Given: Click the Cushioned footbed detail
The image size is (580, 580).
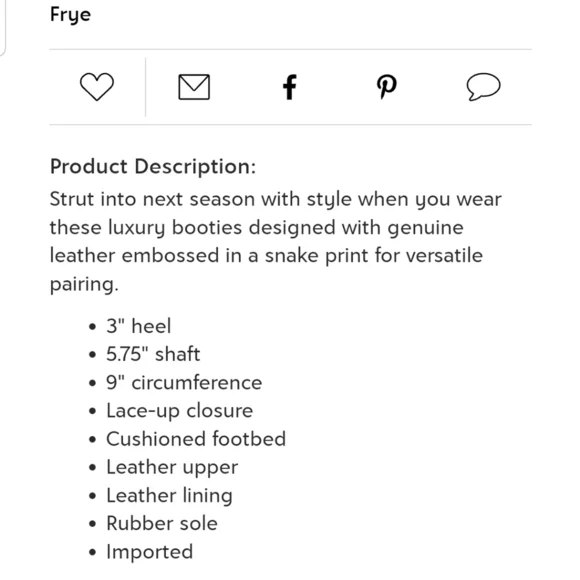Looking at the screenshot, I should [x=196, y=439].
